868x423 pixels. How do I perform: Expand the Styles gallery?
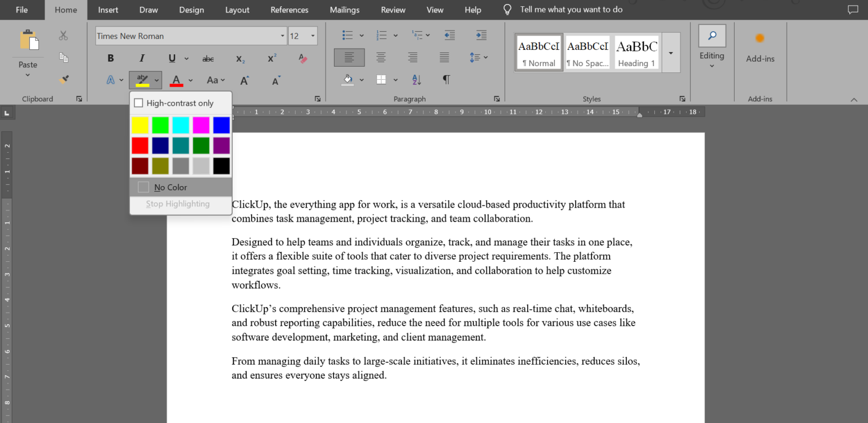671,53
